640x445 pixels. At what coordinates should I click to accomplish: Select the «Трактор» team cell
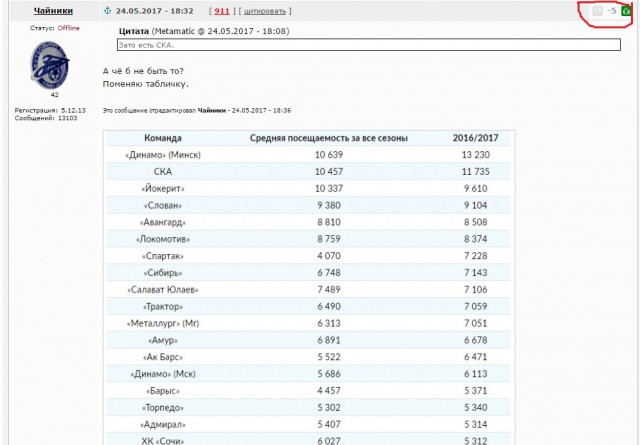163,307
